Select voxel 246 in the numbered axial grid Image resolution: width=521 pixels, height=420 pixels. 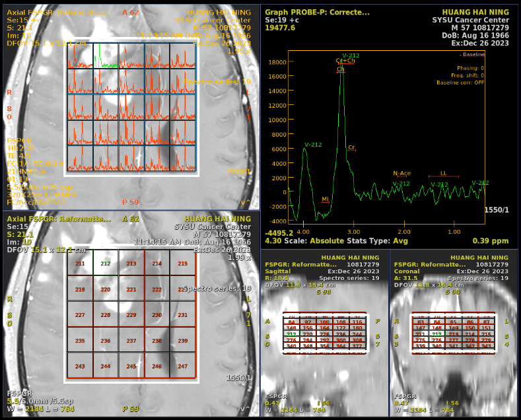157,366
